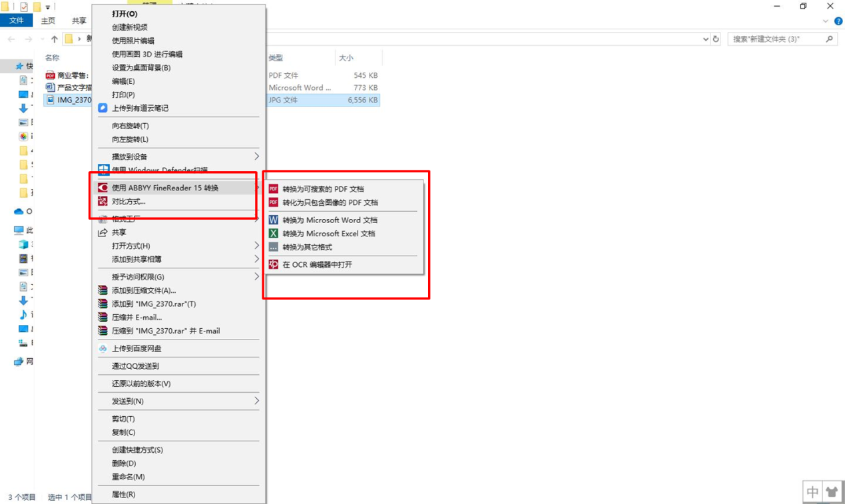This screenshot has height=504, width=845.
Task: Expand the 打开方式(H) submenu arrow
Action: [256, 246]
